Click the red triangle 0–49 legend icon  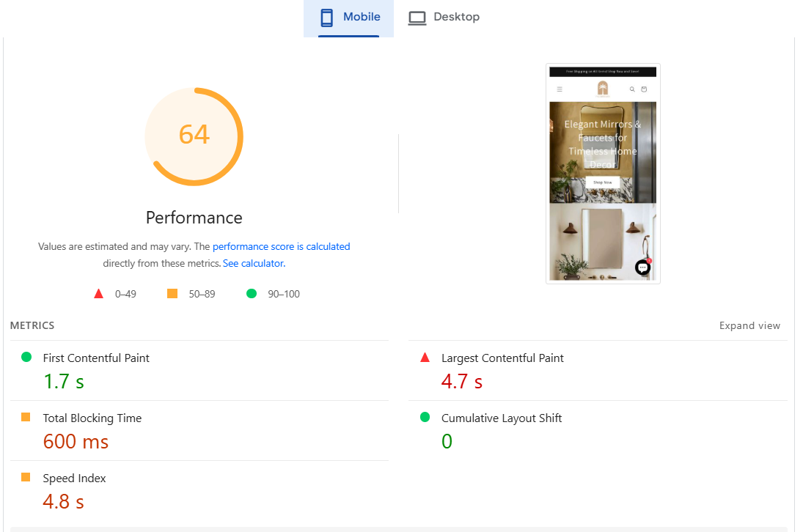(99, 294)
